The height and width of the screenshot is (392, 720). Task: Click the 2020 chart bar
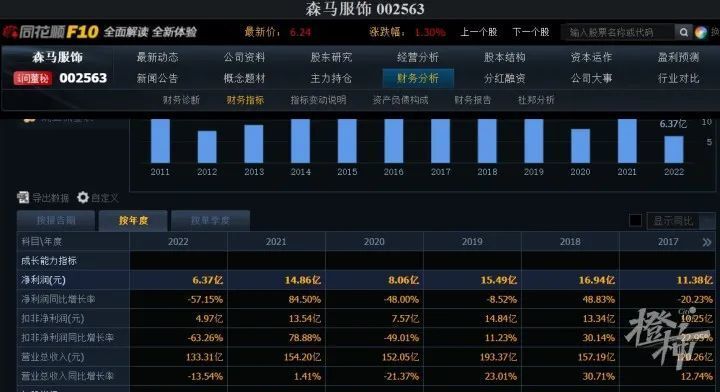click(580, 146)
